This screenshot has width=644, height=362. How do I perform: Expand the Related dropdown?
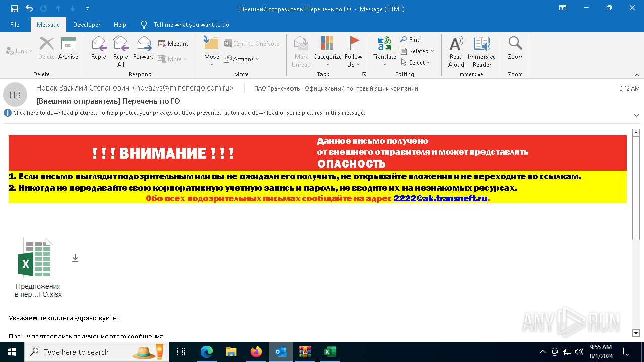tap(417, 51)
